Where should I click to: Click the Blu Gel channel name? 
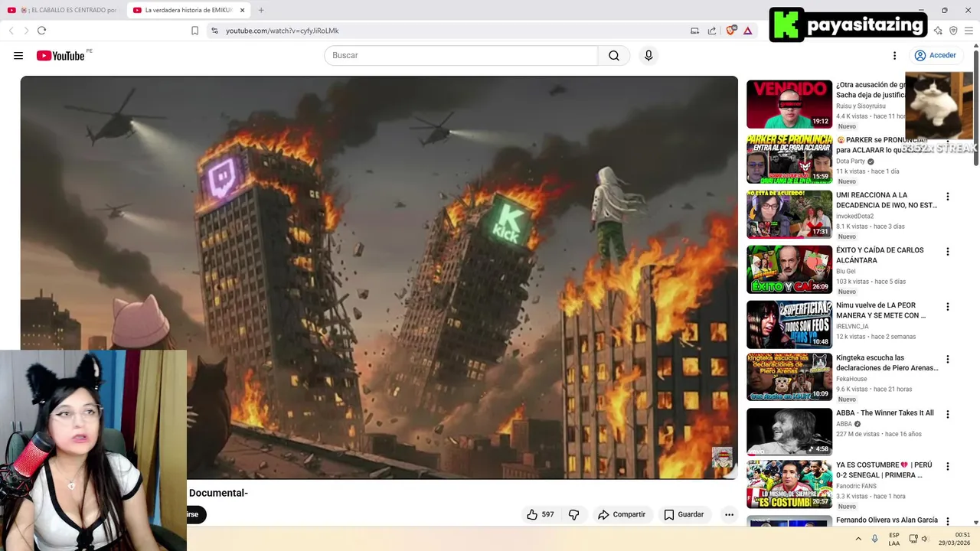[x=846, y=272]
